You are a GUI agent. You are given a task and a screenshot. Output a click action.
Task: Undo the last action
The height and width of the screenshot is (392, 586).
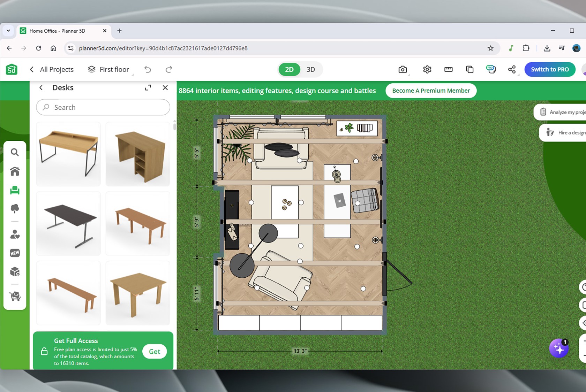pos(148,70)
